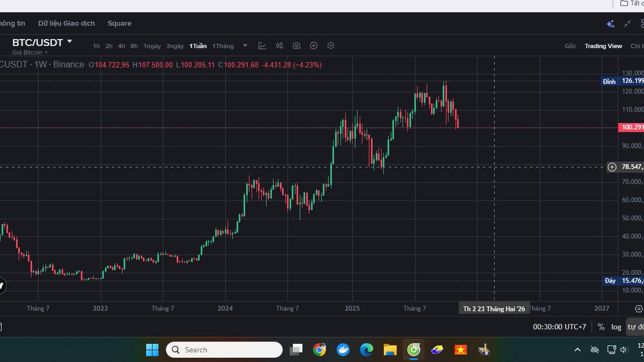This screenshot has width=644, height=362.
Task: Switch to the Trading View tab
Action: point(603,46)
